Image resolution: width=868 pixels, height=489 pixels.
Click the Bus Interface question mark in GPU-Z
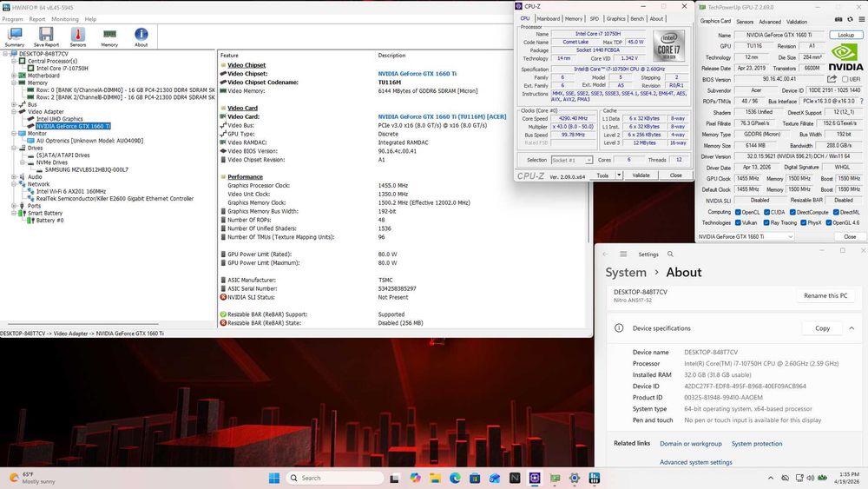tap(861, 102)
